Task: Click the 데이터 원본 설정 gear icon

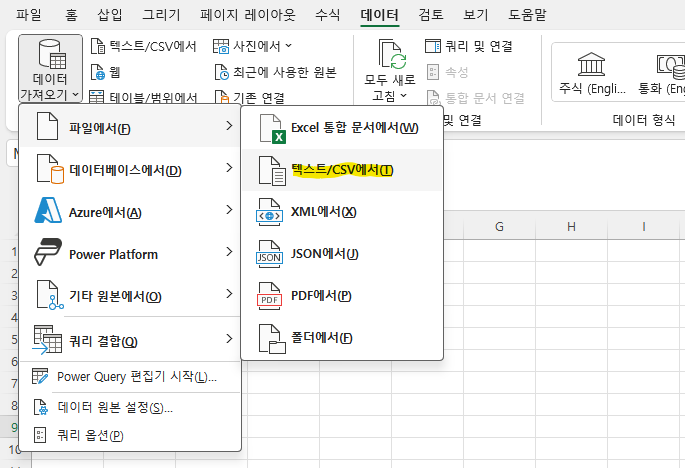Action: click(40, 407)
